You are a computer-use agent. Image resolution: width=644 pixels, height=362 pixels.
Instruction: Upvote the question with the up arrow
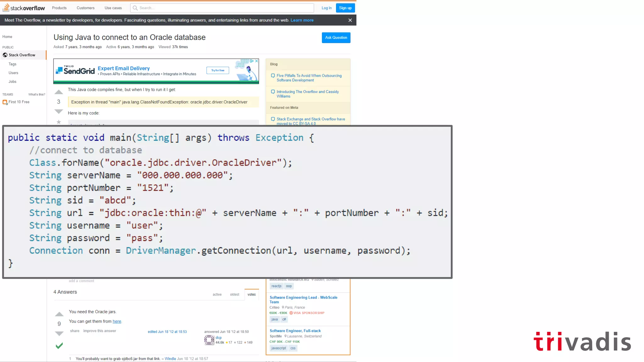pyautogui.click(x=59, y=92)
